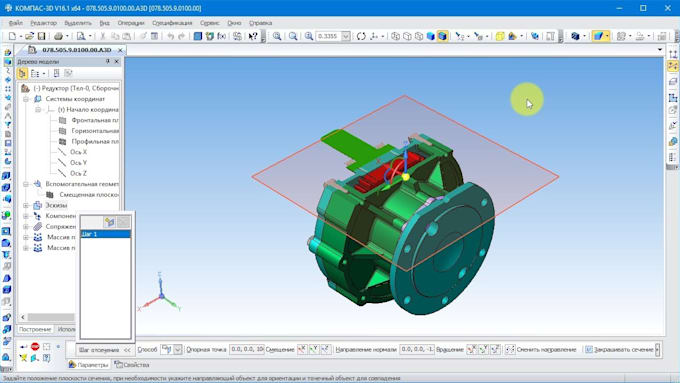
Task: Click the context help question-mark arrow icon
Action: pyautogui.click(x=253, y=36)
